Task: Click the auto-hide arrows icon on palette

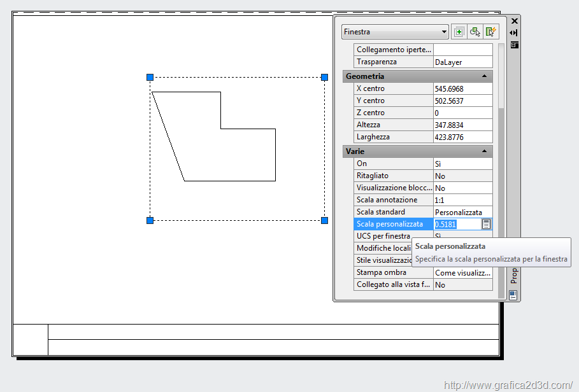Action: pyautogui.click(x=514, y=32)
